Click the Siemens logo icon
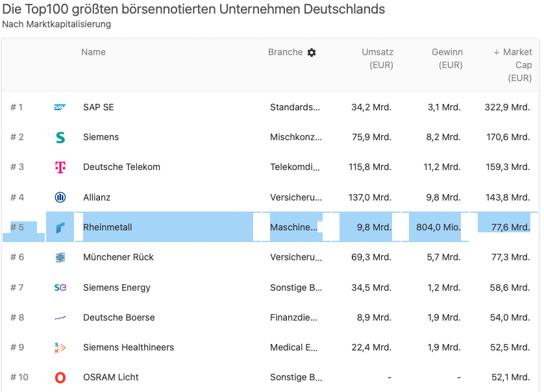This screenshot has width=544, height=392. 60,137
